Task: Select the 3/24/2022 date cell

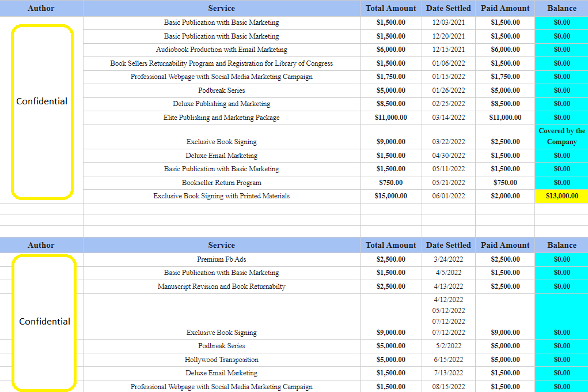Action: (x=449, y=259)
